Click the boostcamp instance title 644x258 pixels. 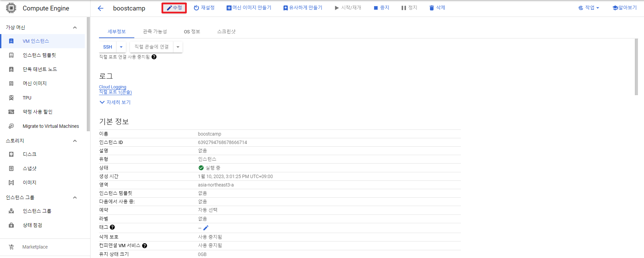pos(129,8)
